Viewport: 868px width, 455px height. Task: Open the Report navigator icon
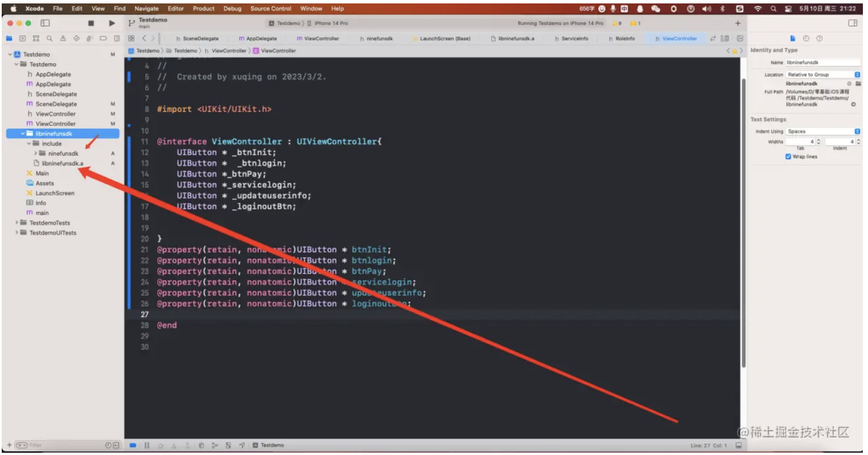[x=116, y=38]
